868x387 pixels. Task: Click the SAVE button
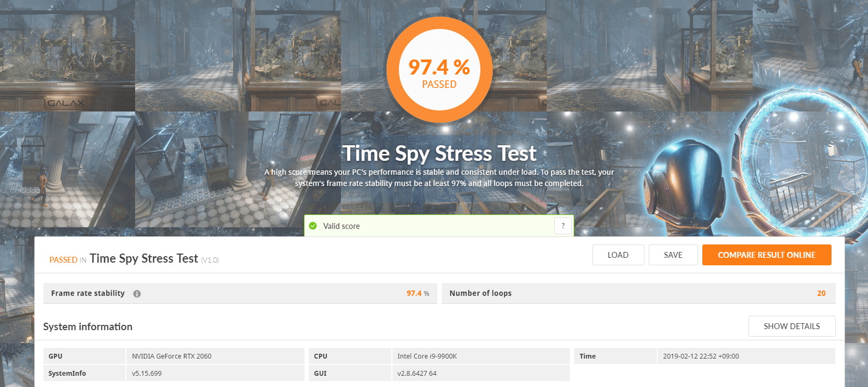pos(673,255)
